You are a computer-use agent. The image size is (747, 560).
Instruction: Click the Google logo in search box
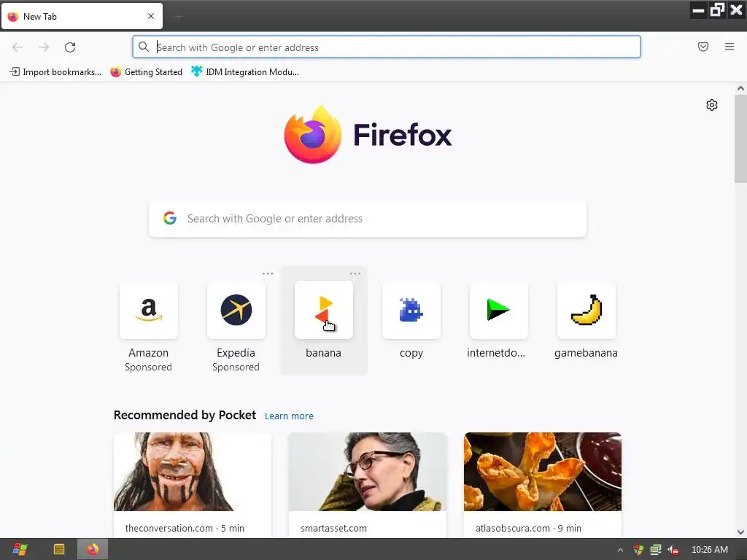click(x=170, y=218)
